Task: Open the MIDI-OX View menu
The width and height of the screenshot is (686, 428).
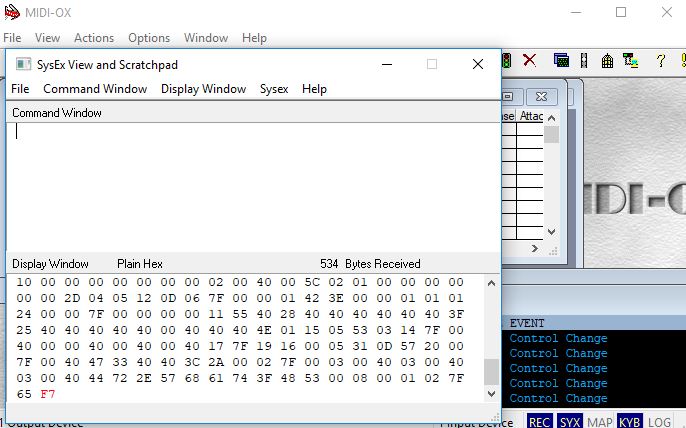Action: [x=47, y=38]
